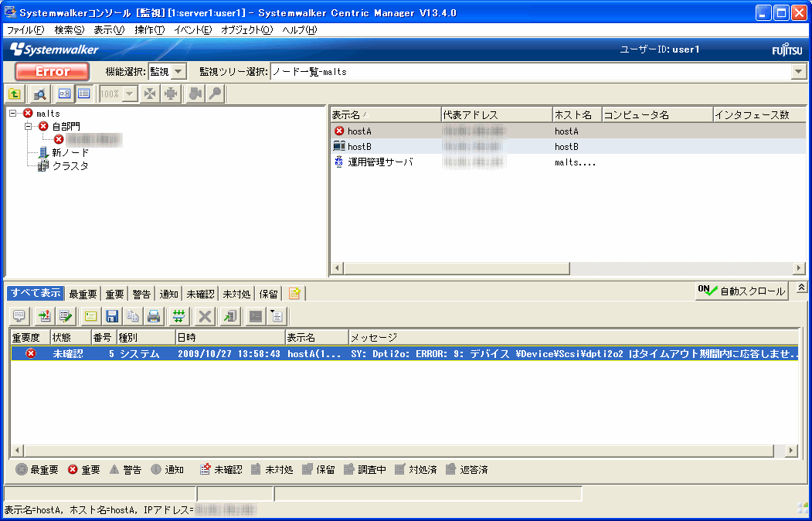
Task: Click the camera-shaped toolbar icon
Action: click(x=195, y=94)
